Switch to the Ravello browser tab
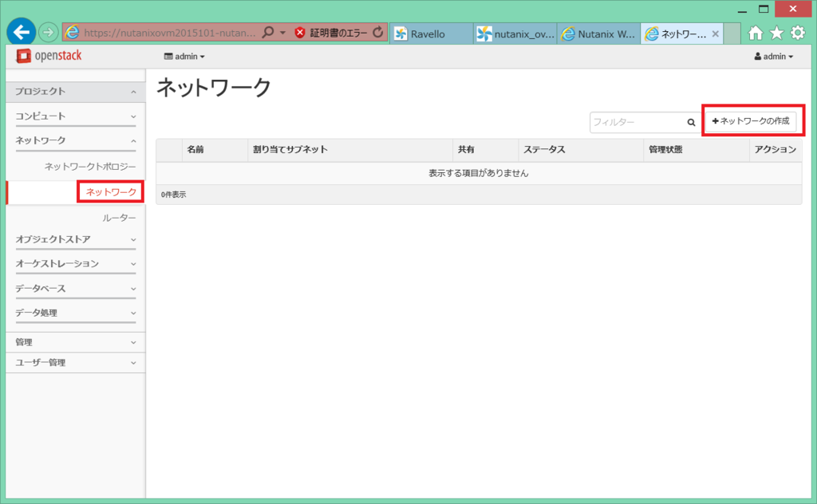 [432, 33]
